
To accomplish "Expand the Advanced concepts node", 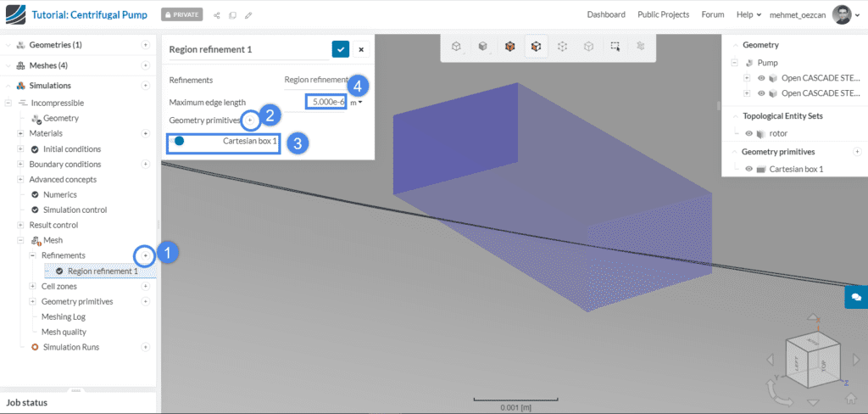I will 20,180.
